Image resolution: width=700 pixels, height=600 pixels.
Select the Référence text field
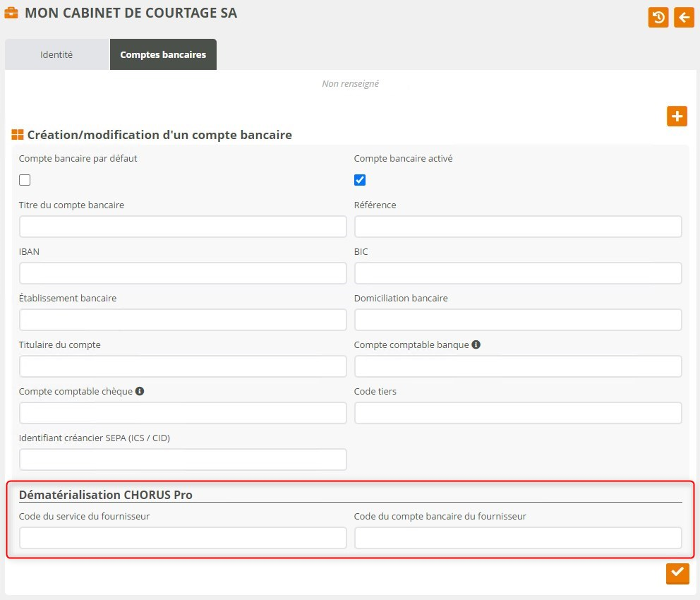[x=517, y=227]
